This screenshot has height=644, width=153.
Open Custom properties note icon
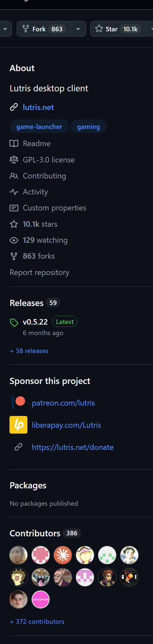click(14, 208)
